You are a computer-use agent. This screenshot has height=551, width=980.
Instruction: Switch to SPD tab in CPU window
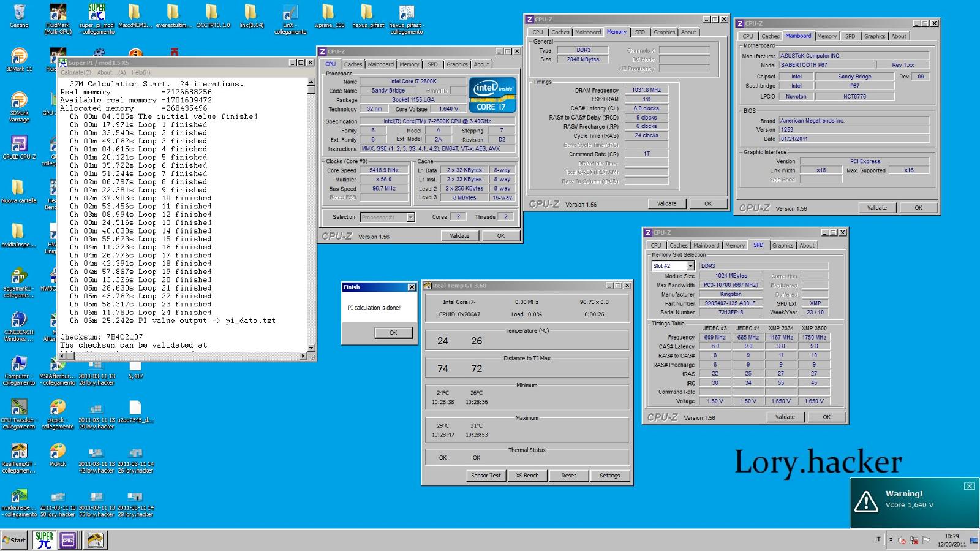tap(432, 64)
